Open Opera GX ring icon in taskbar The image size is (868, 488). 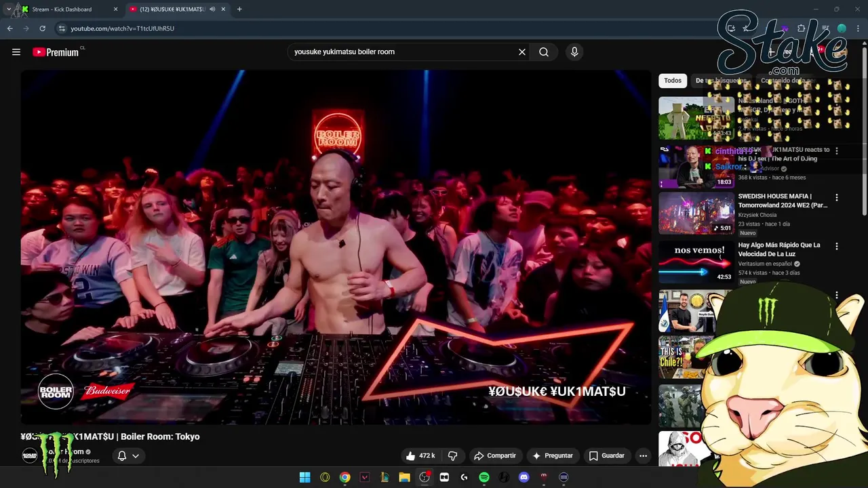(x=325, y=477)
